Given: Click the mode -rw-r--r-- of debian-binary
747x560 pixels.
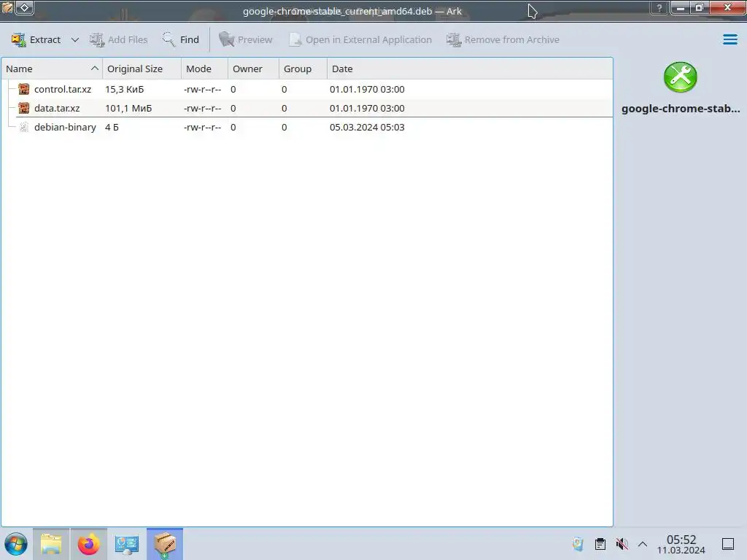Looking at the screenshot, I should click(x=203, y=127).
